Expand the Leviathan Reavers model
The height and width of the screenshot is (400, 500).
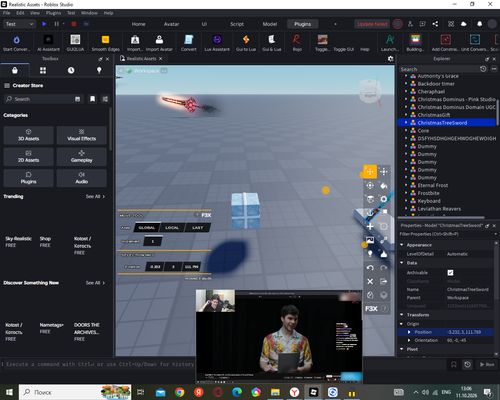[406, 209]
